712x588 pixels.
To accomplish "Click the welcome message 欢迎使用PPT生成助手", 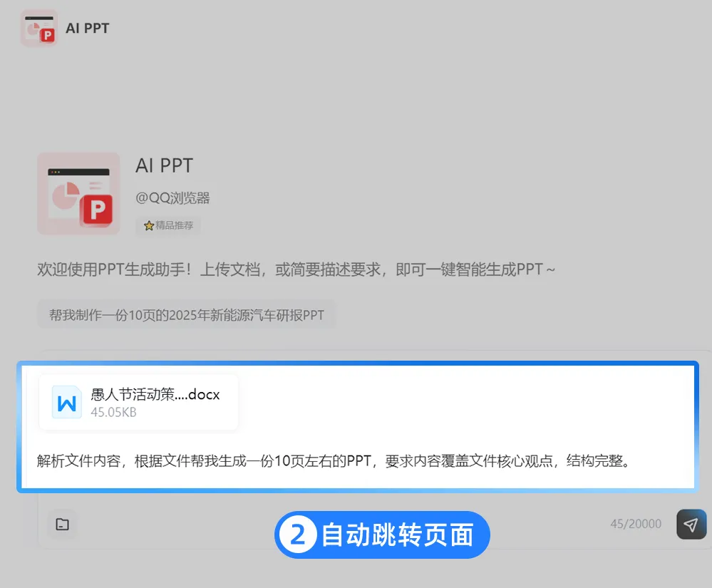I will (296, 269).
